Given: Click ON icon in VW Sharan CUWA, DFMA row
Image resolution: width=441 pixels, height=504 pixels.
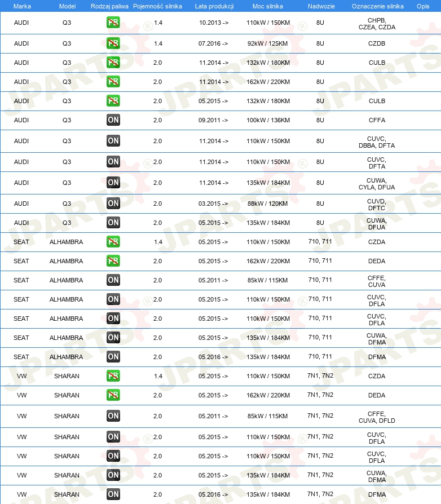Looking at the screenshot, I should (x=113, y=475).
